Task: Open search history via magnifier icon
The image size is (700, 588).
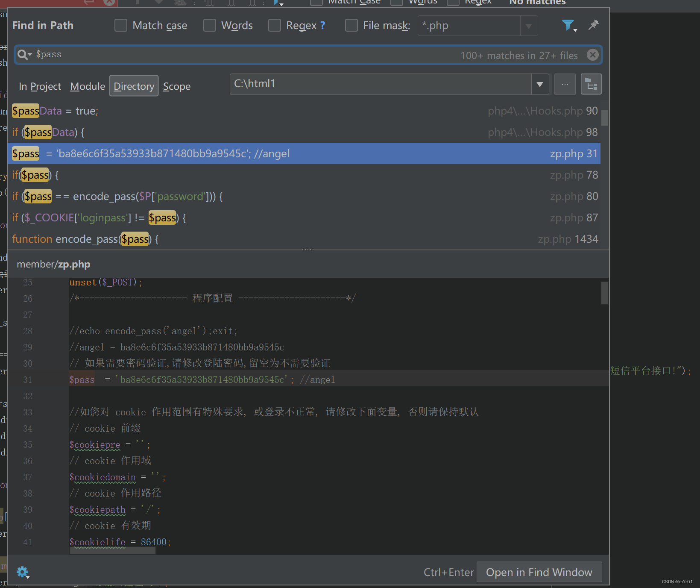Action: 24,54
